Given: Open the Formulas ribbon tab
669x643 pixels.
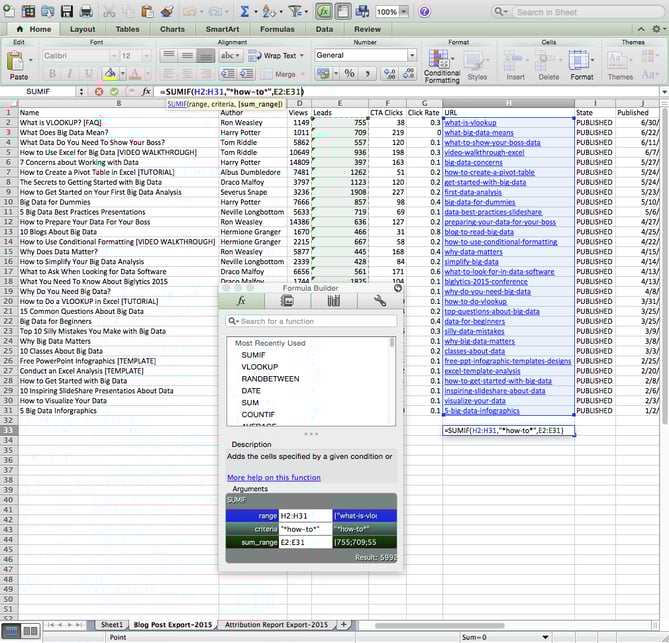Looking at the screenshot, I should click(276, 29).
